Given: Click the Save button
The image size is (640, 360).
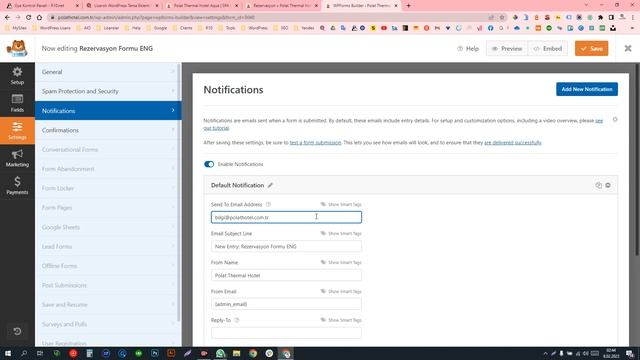Looking at the screenshot, I should tap(591, 49).
